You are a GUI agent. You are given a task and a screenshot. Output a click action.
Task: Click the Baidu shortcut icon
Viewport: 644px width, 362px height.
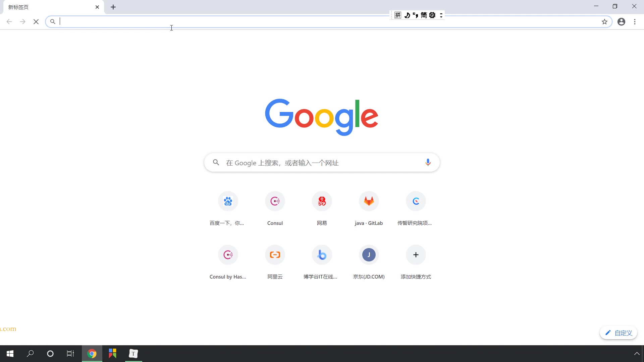click(228, 201)
